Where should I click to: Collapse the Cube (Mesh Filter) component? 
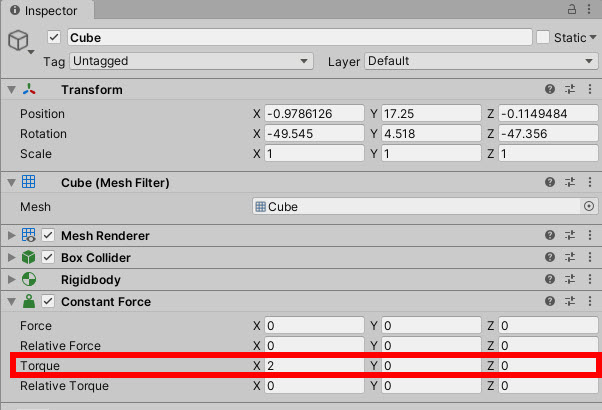pyautogui.click(x=12, y=183)
